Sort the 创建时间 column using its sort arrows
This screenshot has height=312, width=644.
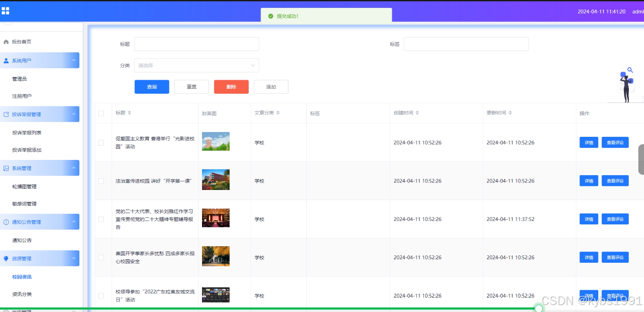point(417,113)
